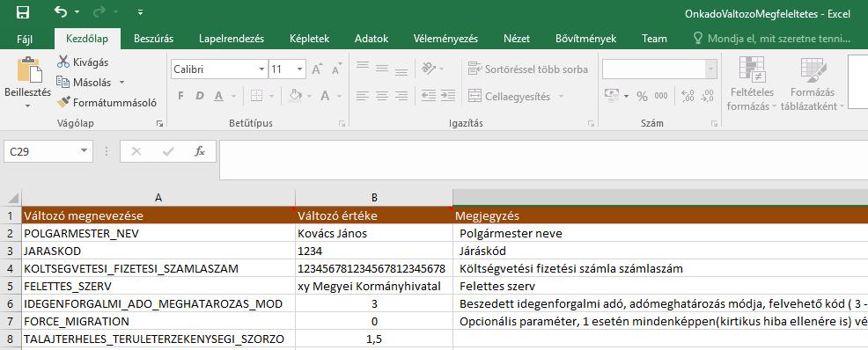Click the decrease decimal places icon
This screenshot has width=868, height=350.
707,96
